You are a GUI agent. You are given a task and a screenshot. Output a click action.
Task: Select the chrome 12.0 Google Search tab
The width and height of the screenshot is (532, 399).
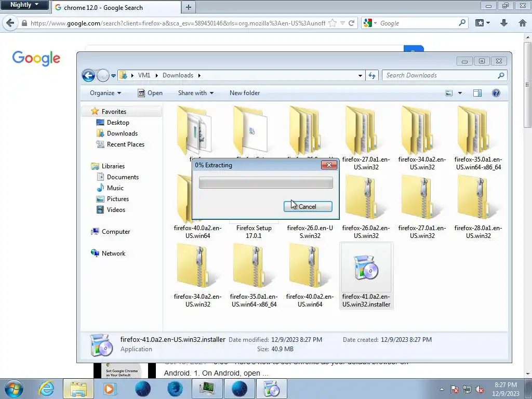[x=116, y=7]
